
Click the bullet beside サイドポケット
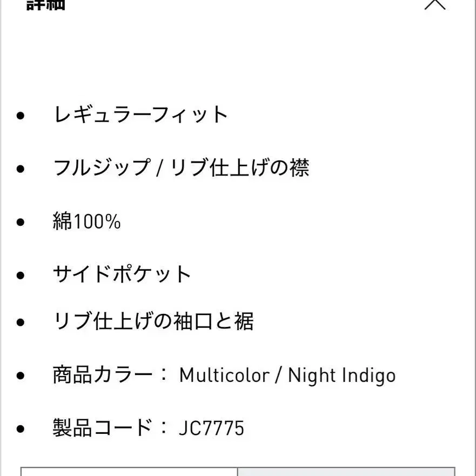[21, 275]
